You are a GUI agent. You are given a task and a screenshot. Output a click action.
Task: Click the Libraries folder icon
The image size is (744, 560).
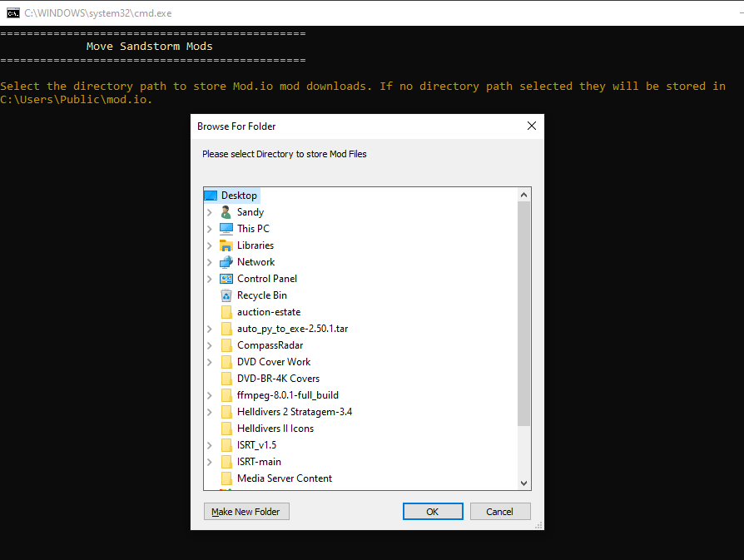[x=226, y=245]
